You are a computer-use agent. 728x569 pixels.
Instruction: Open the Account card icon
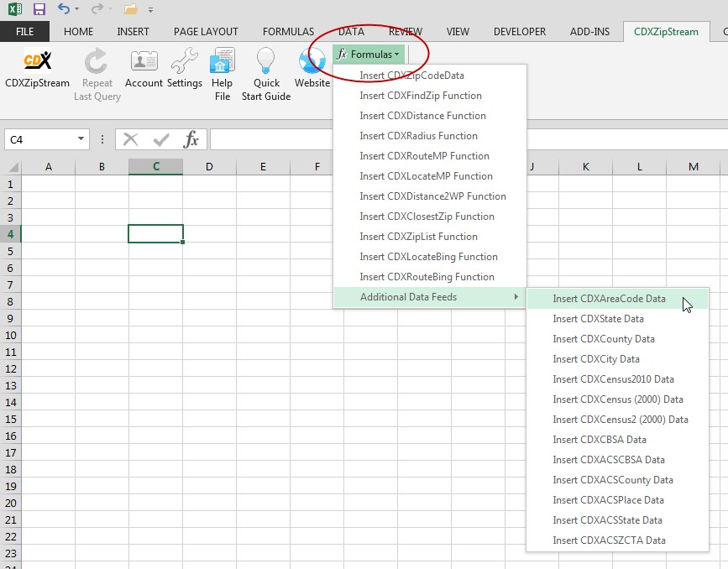[144, 60]
